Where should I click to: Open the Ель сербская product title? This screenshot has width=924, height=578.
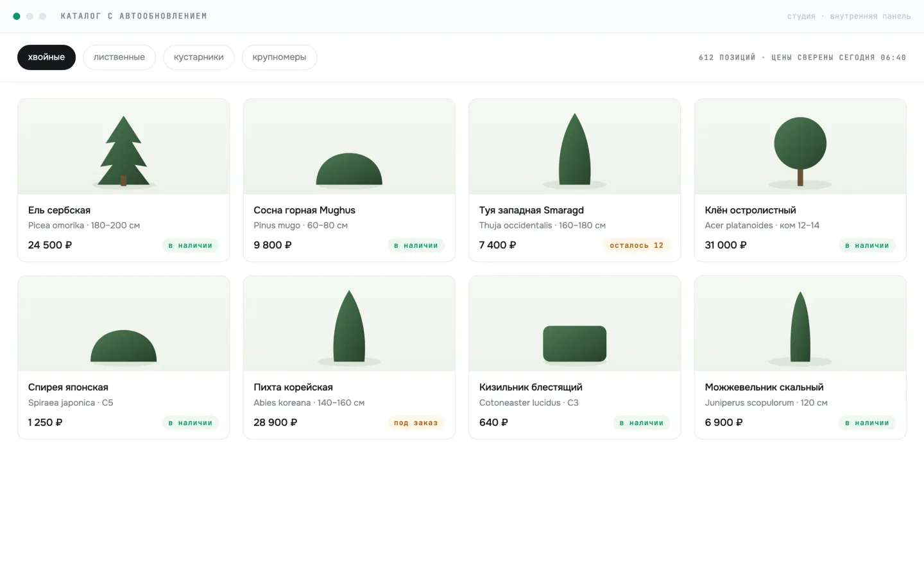click(59, 210)
